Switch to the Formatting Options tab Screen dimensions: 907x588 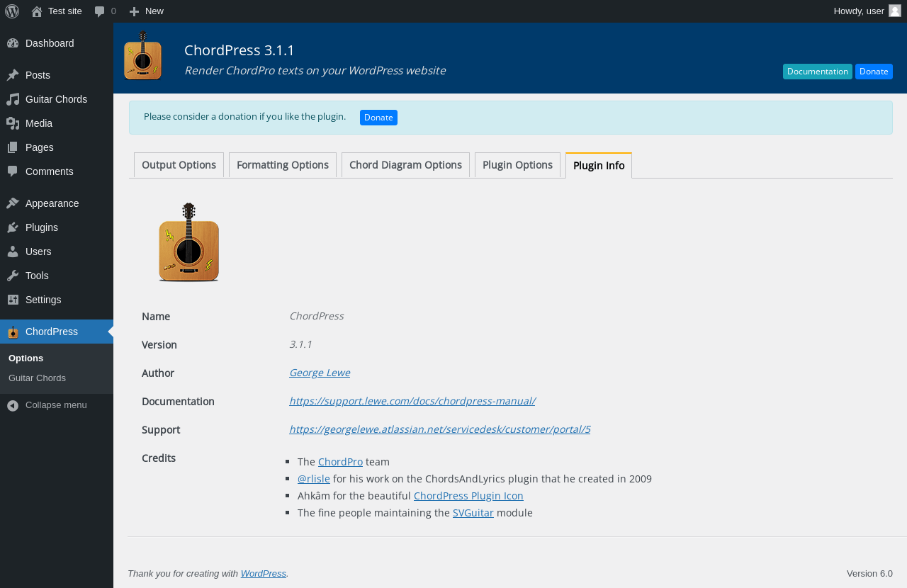[x=283, y=165]
